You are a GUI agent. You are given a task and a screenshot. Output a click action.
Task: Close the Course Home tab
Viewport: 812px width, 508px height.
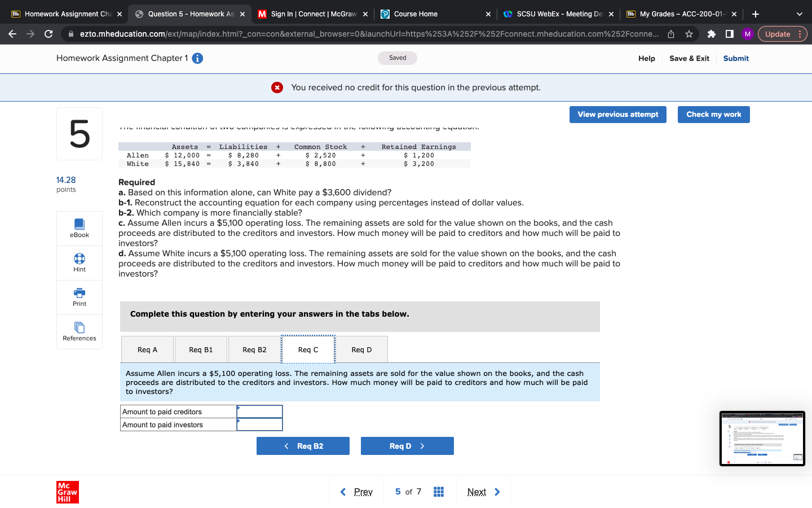click(x=488, y=14)
